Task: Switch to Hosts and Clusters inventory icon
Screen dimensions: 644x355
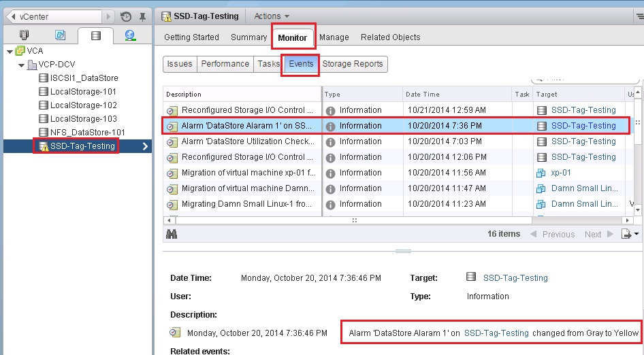Action: tap(25, 35)
